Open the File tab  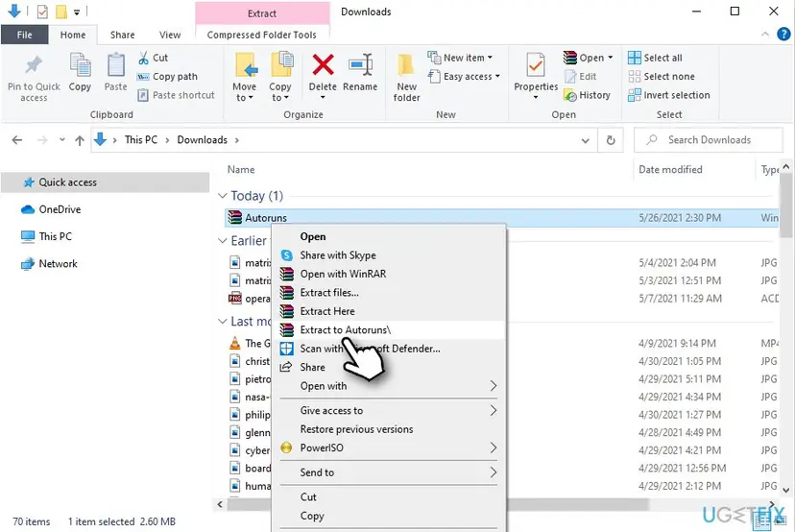point(24,35)
